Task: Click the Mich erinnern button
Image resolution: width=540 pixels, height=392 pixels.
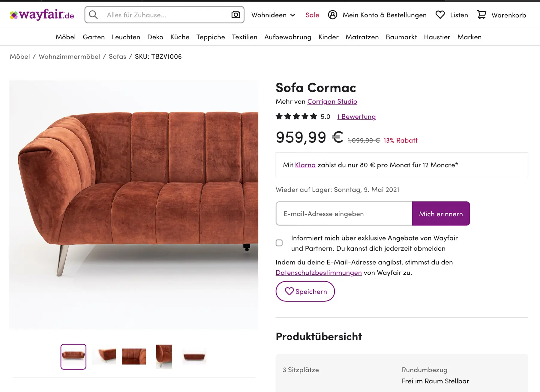Action: point(441,213)
